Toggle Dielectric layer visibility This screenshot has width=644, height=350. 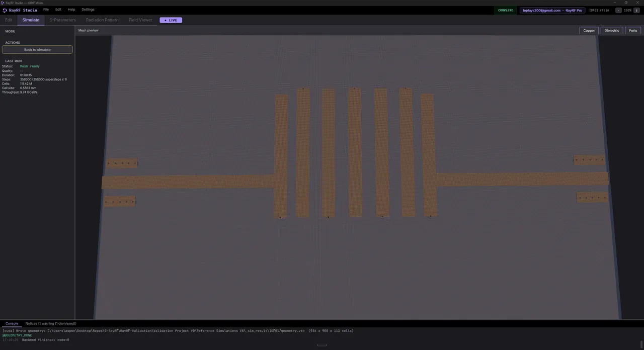coord(612,31)
